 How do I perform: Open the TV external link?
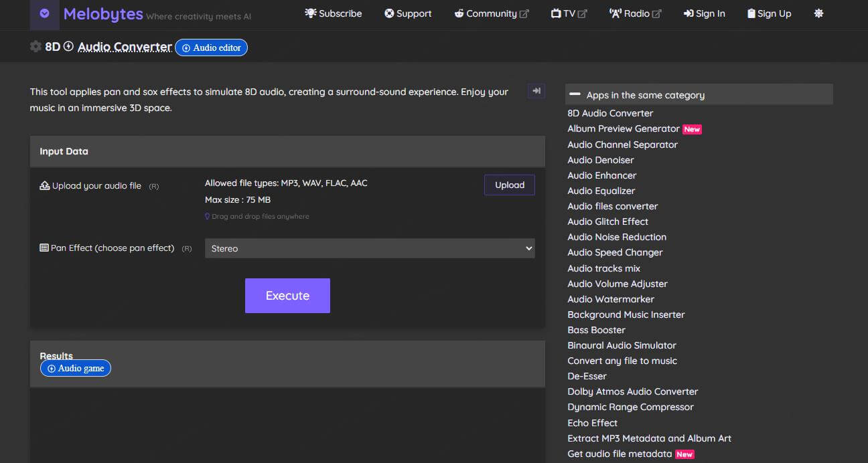[x=568, y=13]
